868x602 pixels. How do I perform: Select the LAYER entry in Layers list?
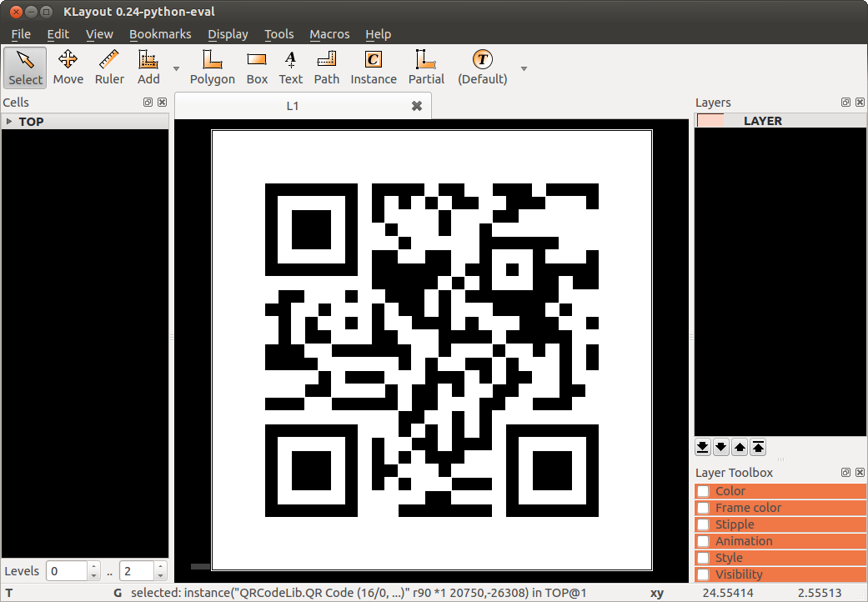pos(780,121)
